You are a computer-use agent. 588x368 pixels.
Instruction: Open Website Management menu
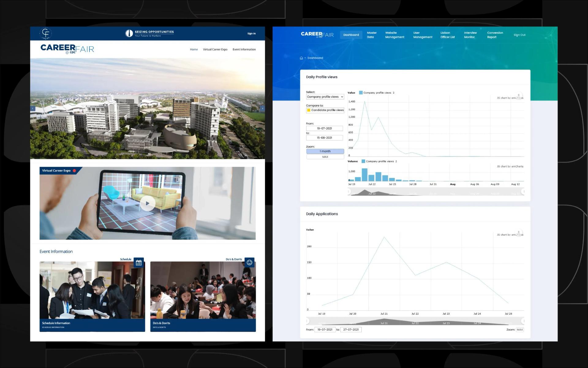click(395, 35)
